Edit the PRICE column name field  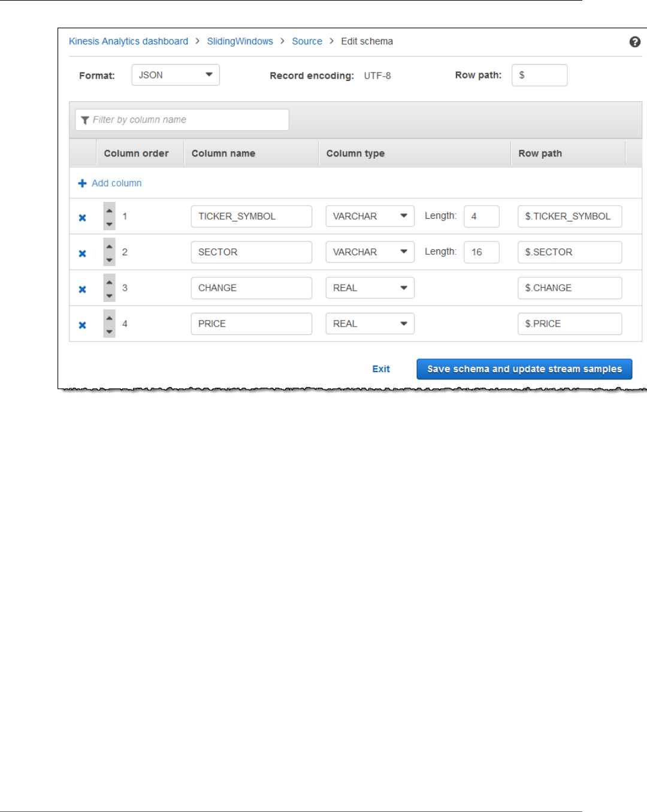click(251, 324)
